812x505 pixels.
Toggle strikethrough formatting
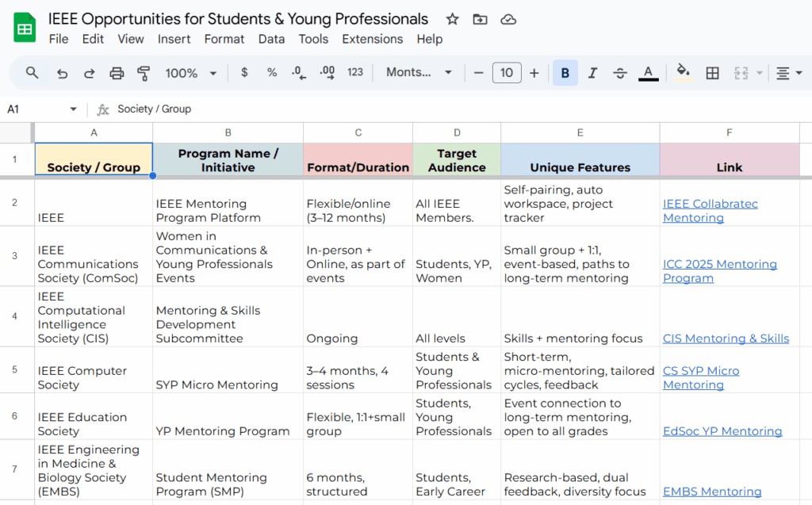[620, 73]
